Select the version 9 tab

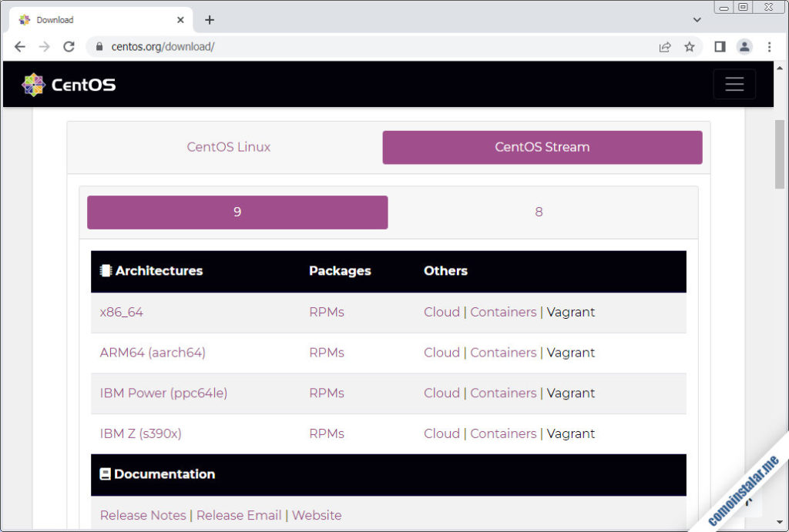[237, 212]
